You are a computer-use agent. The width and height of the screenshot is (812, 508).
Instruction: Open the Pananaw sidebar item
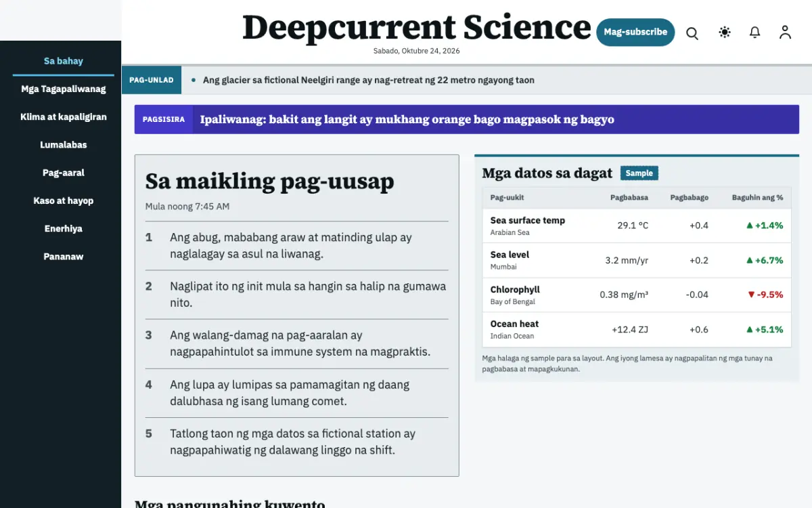click(64, 256)
